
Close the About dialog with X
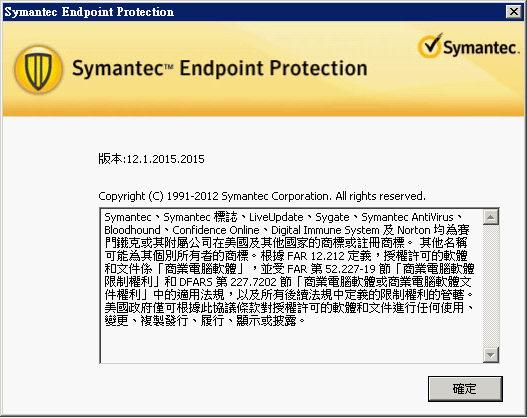(x=514, y=12)
